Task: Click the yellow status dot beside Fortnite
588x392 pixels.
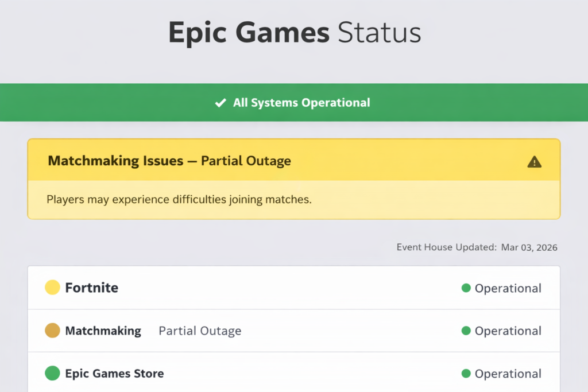Action: pos(52,288)
